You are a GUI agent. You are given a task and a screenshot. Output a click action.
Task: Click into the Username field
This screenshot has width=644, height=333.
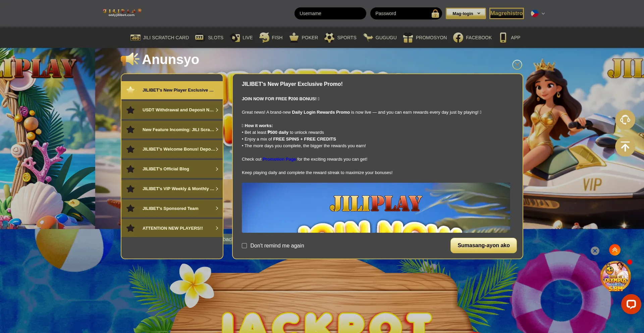[330, 13]
